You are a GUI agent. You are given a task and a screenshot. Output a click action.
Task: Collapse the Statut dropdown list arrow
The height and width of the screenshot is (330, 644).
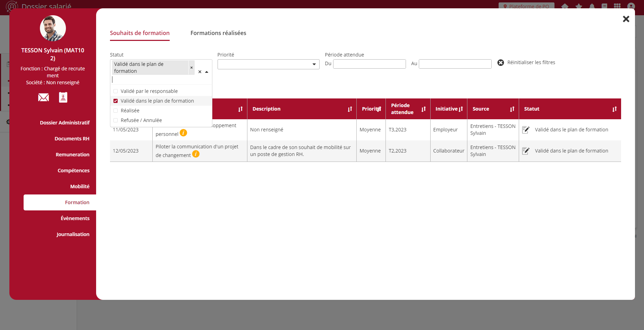click(x=207, y=72)
